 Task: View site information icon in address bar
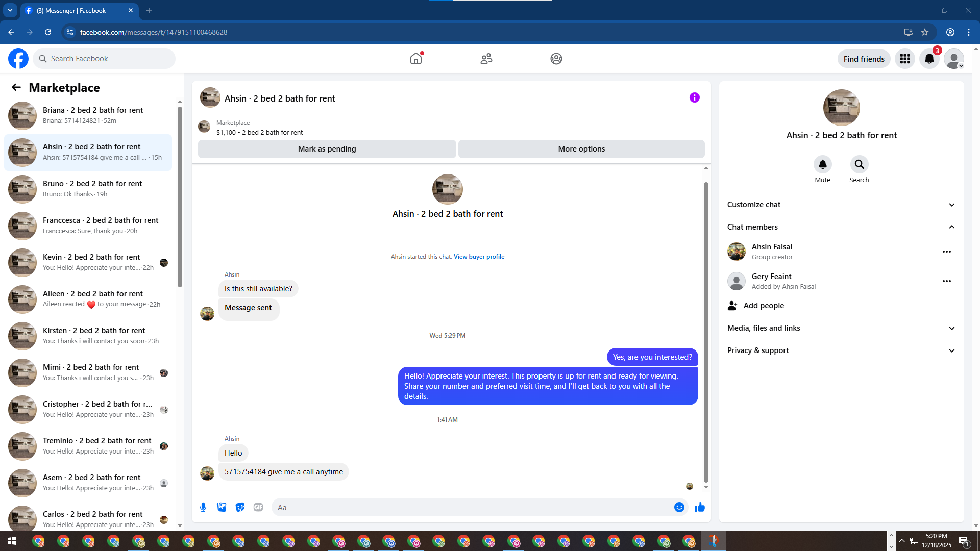point(70,32)
